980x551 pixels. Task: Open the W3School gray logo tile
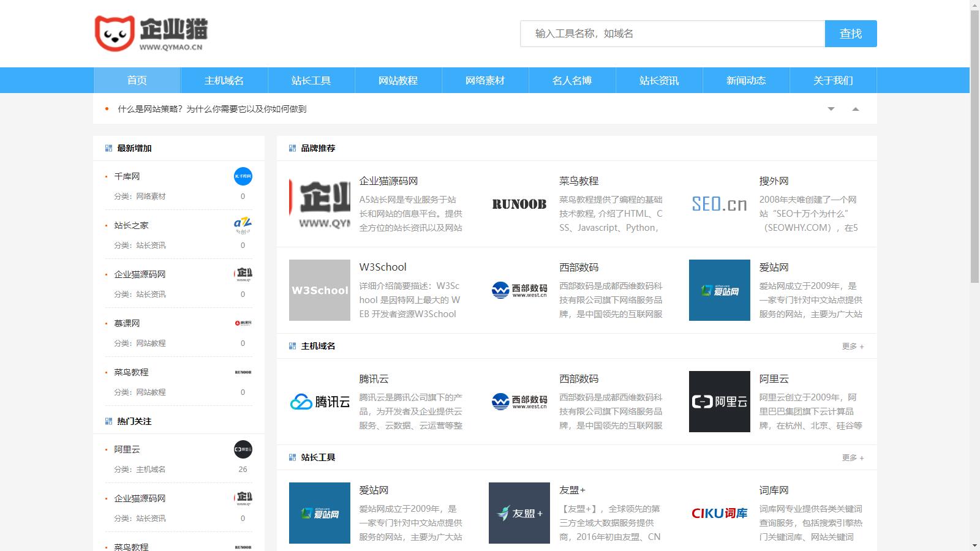tap(320, 290)
